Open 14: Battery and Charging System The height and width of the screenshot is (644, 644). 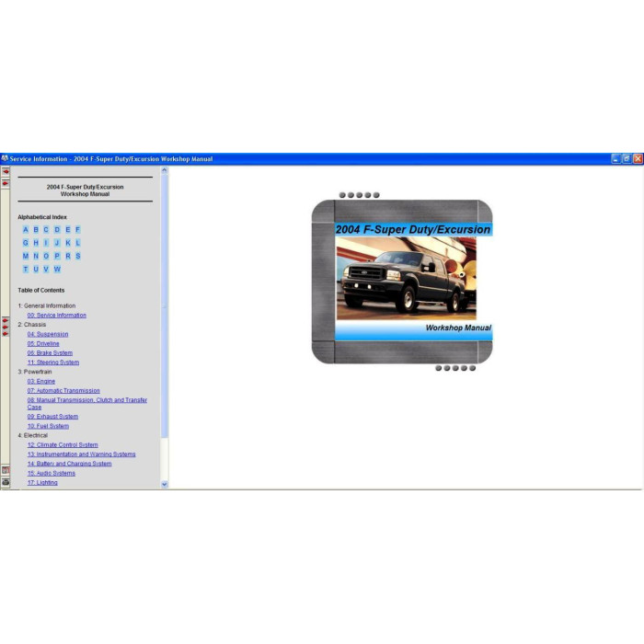pos(69,464)
